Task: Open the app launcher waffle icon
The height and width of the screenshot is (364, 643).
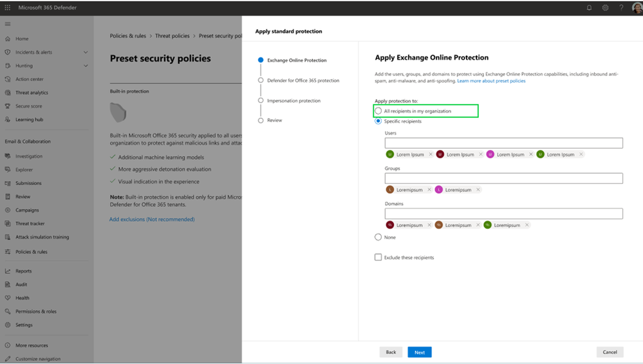Action: [7, 7]
